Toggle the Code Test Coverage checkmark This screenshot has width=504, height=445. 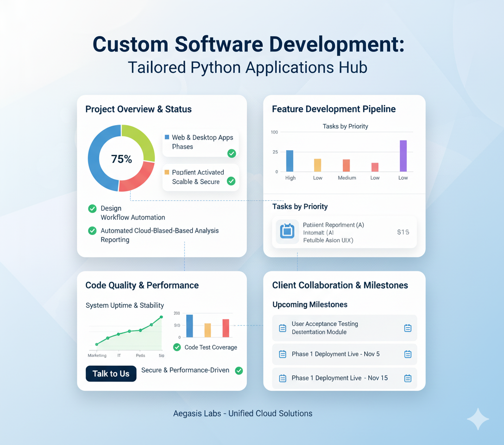[x=176, y=347]
